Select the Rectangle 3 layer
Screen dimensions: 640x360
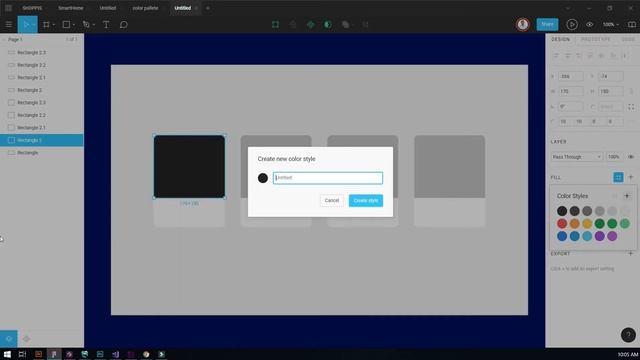coord(42,90)
